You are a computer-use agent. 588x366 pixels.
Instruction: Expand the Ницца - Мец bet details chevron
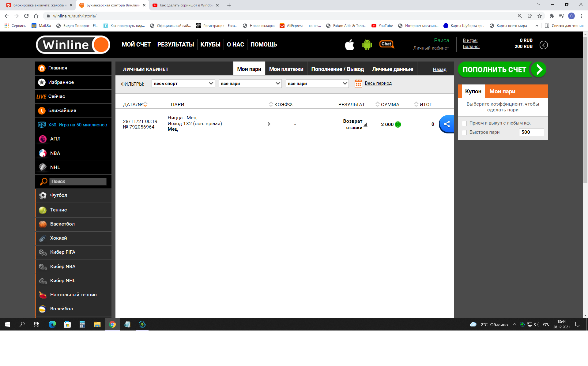[269, 124]
